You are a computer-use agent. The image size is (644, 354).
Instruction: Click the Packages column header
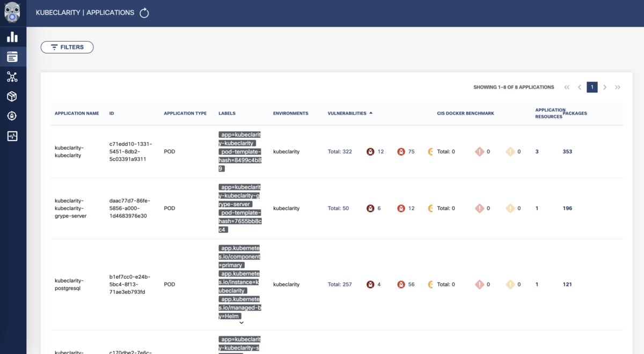click(575, 113)
